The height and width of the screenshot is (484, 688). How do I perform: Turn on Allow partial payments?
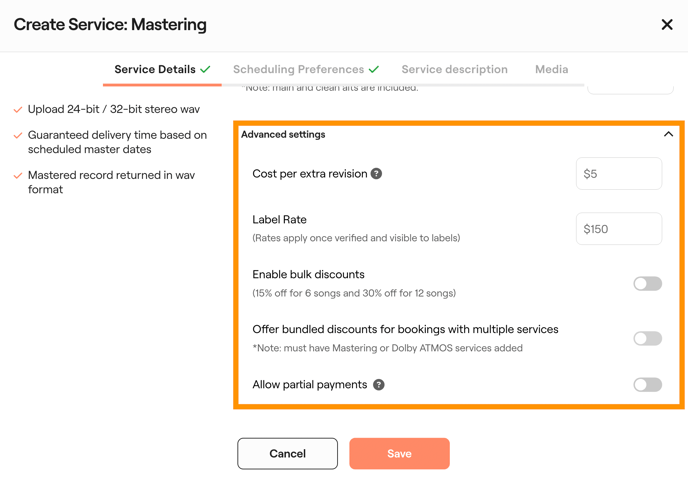tap(647, 384)
